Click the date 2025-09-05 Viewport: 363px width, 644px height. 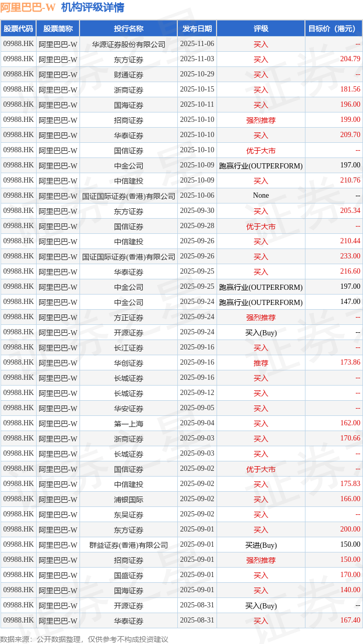(x=197, y=408)
